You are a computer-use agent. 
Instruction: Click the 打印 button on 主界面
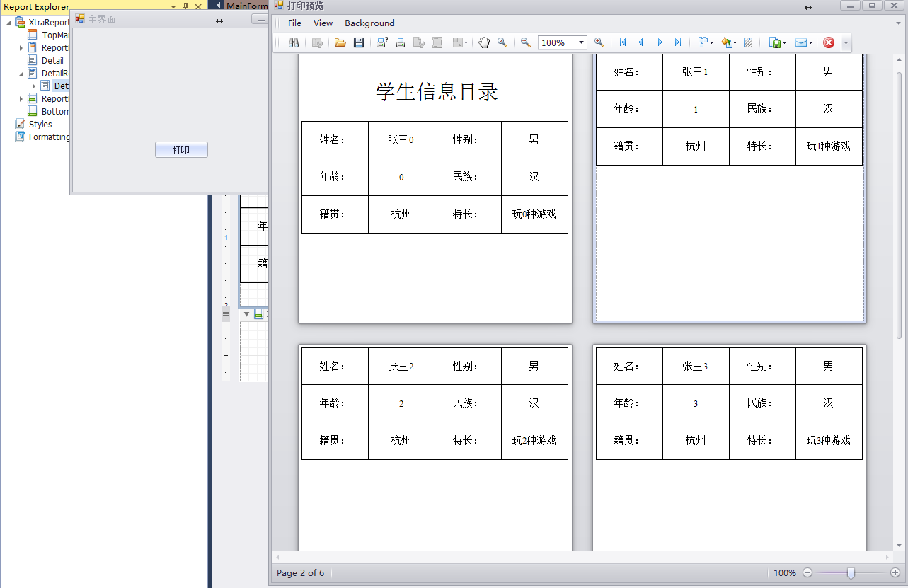click(x=181, y=149)
